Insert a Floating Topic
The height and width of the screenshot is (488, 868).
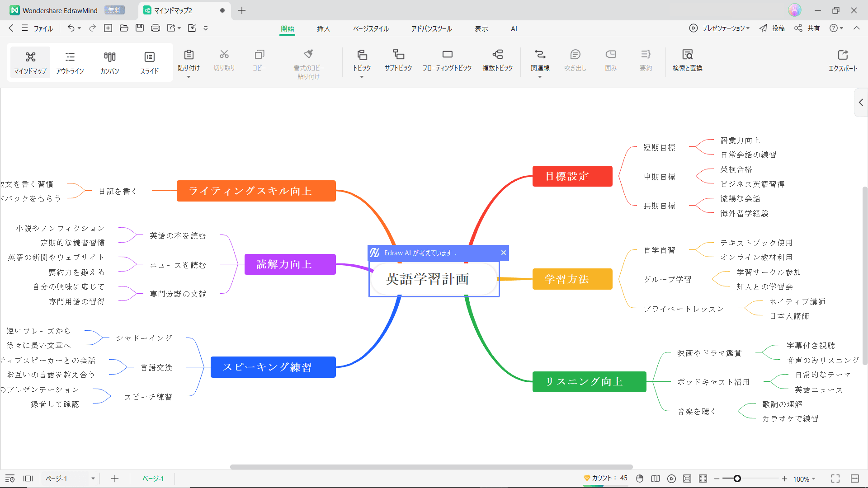click(x=447, y=61)
